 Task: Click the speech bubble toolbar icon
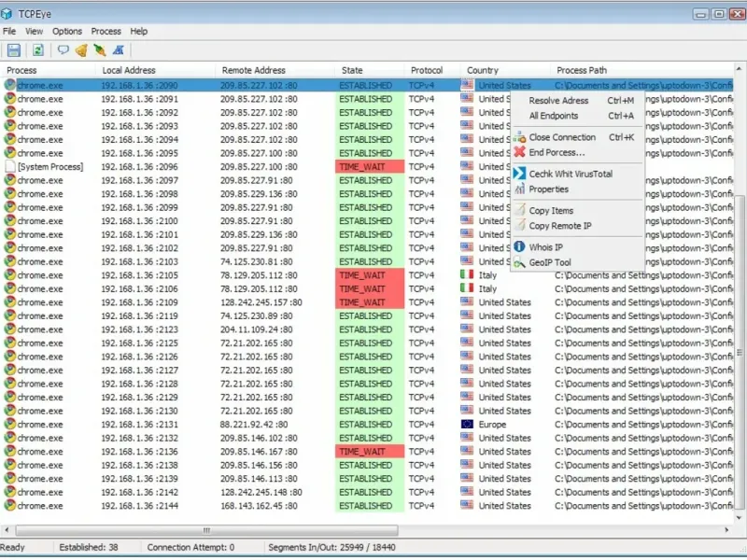pyautogui.click(x=63, y=50)
